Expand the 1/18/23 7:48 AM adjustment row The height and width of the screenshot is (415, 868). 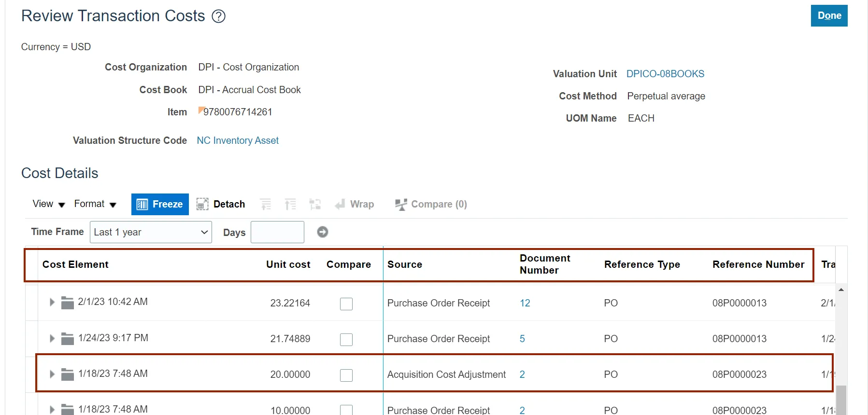52,374
